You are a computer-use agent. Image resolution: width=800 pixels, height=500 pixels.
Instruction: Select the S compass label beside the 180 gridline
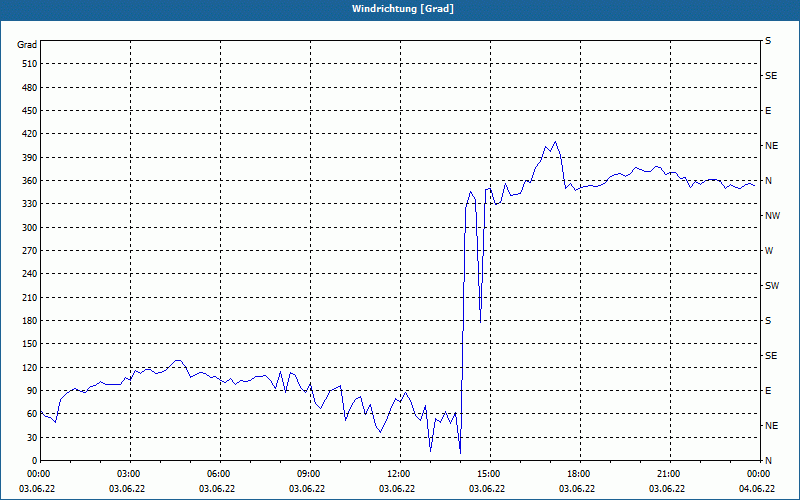tap(768, 321)
